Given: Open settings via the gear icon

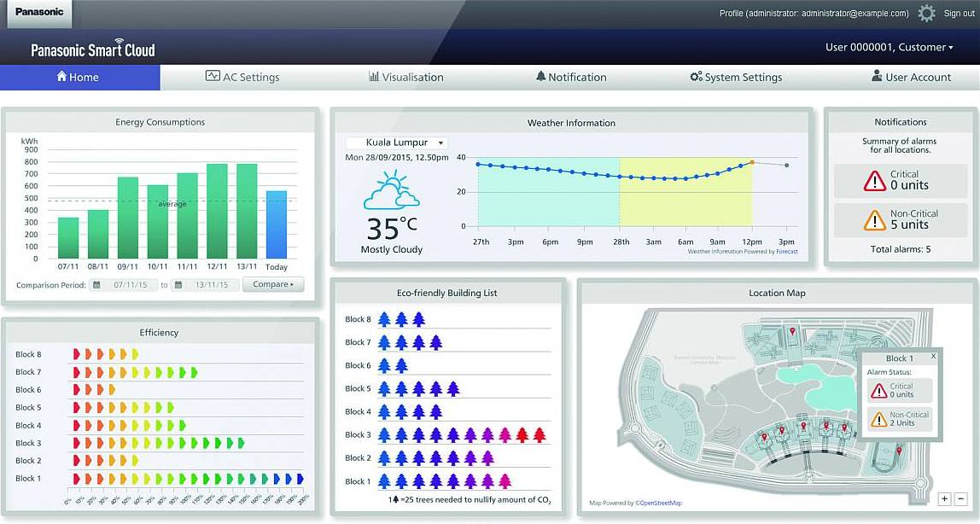Looking at the screenshot, I should pos(926,13).
